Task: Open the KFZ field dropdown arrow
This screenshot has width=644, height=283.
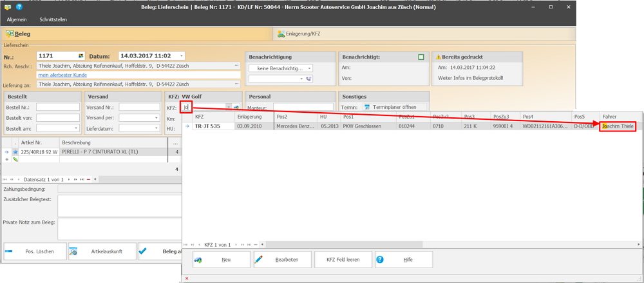Action: click(229, 107)
